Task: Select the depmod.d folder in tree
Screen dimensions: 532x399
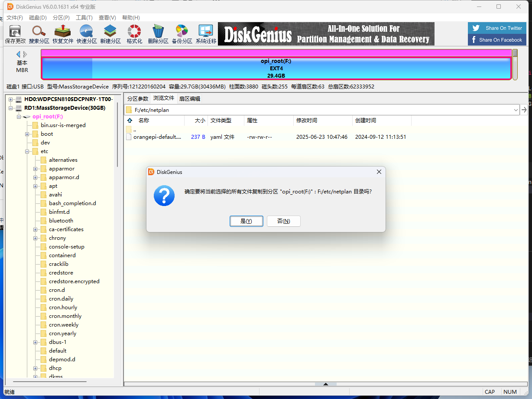Action: [x=62, y=360]
